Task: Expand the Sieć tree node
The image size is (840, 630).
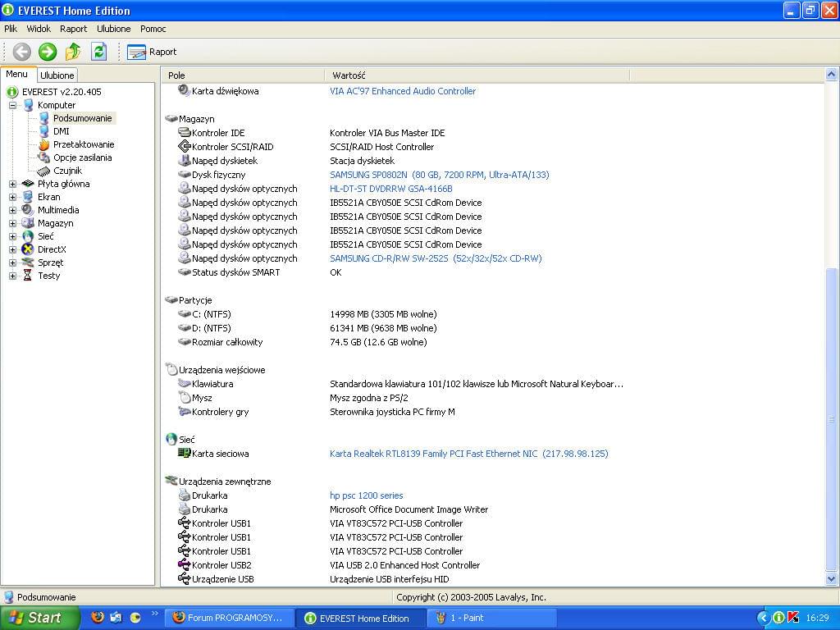Action: coord(13,236)
